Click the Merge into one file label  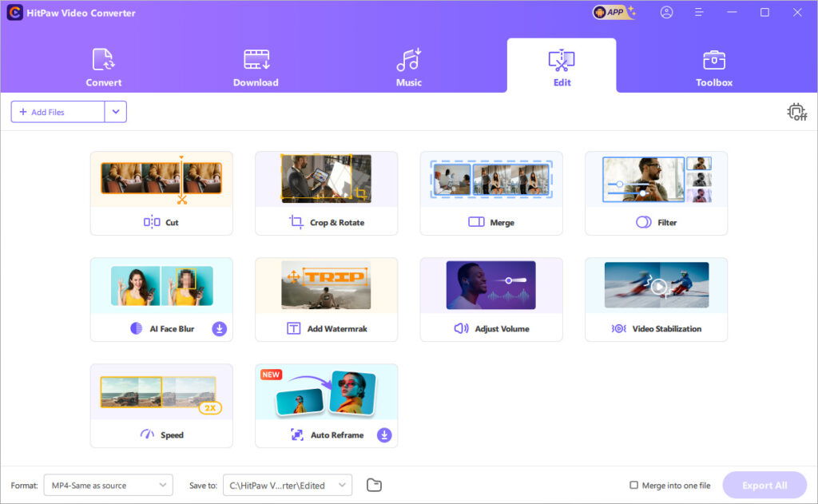676,485
